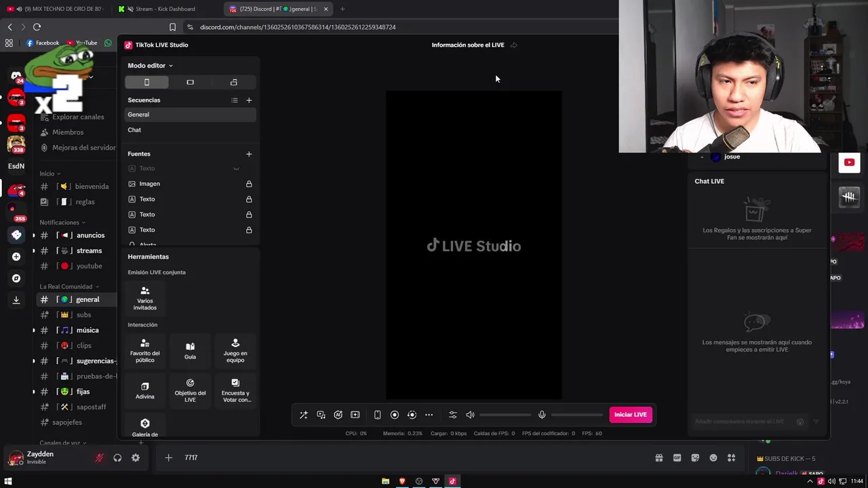Click Discord add a server plus icon
The image size is (868, 488).
point(16,256)
